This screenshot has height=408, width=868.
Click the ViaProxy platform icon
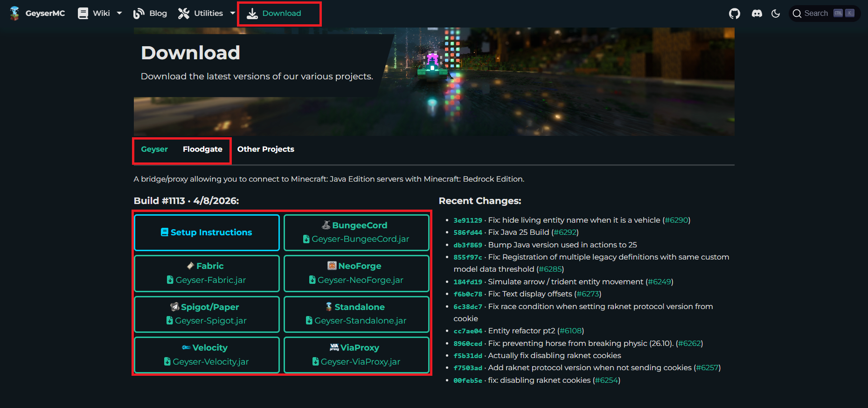[334, 347]
